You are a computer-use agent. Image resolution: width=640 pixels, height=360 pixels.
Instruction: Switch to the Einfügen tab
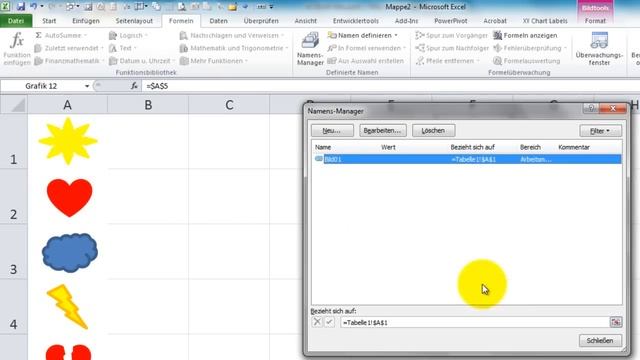[86, 21]
